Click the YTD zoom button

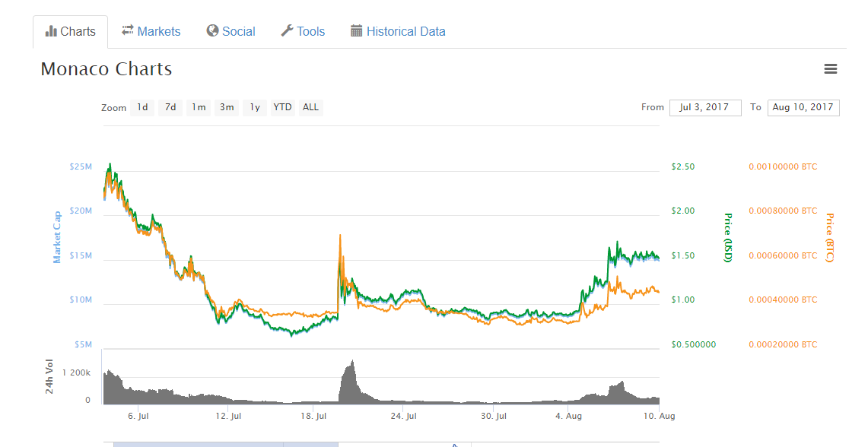pyautogui.click(x=281, y=107)
